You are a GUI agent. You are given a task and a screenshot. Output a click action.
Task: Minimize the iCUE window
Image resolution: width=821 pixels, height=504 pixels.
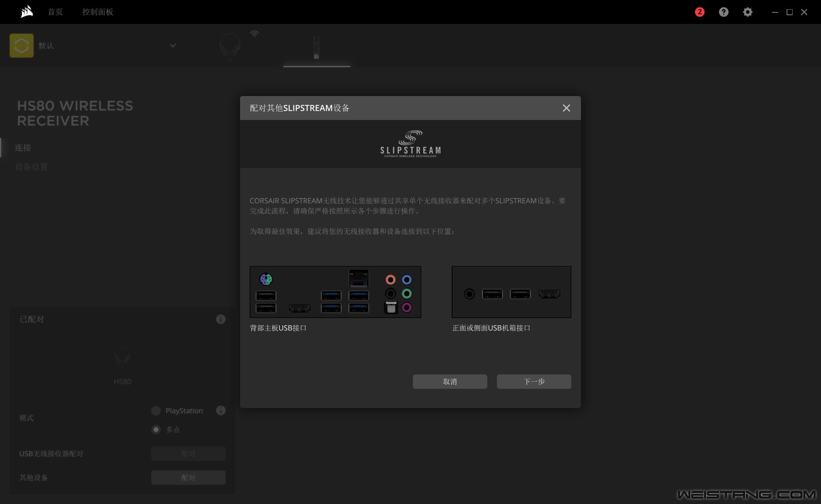(x=775, y=12)
